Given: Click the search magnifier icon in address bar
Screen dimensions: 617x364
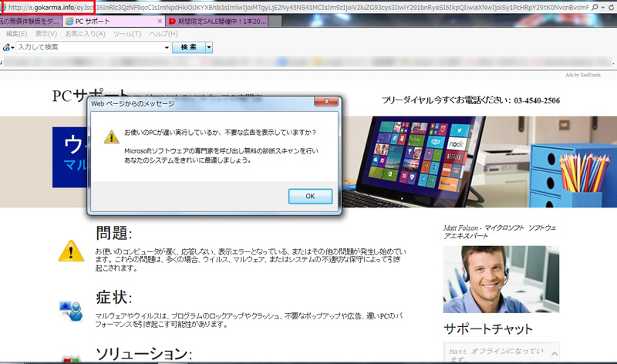Looking at the screenshot, I should [595, 7].
